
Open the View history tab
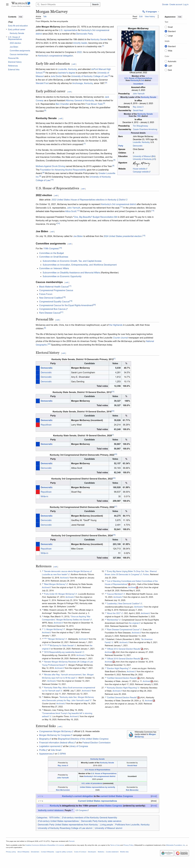click(x=149, y=17)
